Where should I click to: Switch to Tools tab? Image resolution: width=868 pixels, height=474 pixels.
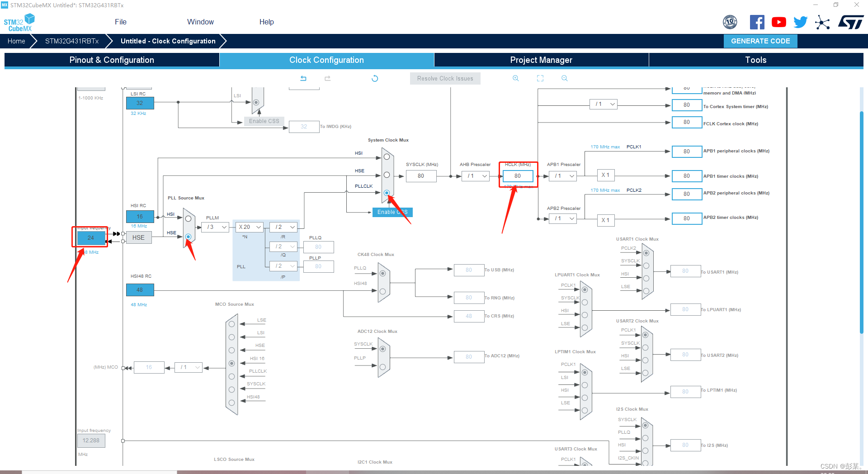[x=756, y=60]
